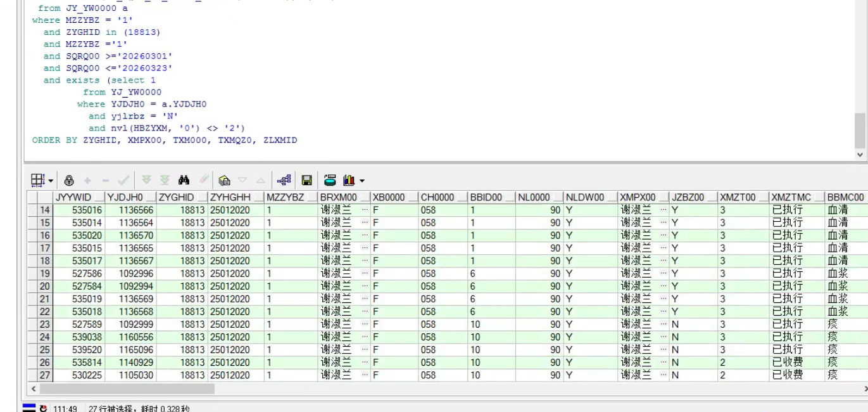
Task: Click the single record view icon
Action: pos(330,181)
